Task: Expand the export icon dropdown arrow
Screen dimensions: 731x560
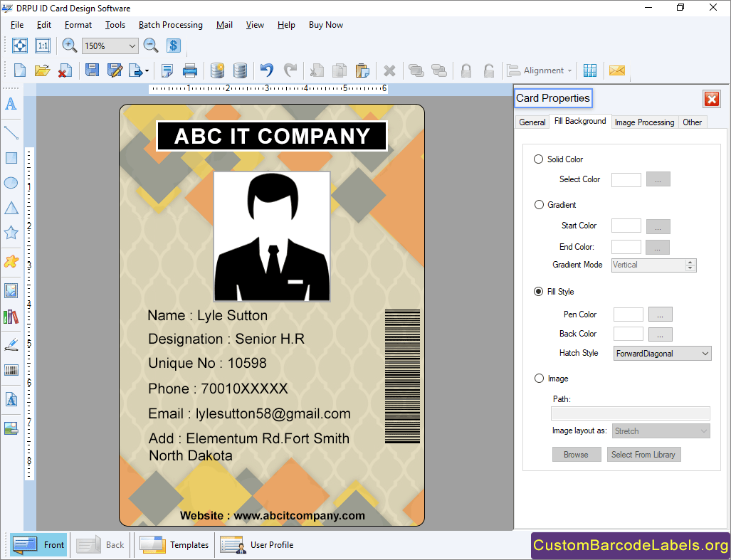Action: (147, 71)
